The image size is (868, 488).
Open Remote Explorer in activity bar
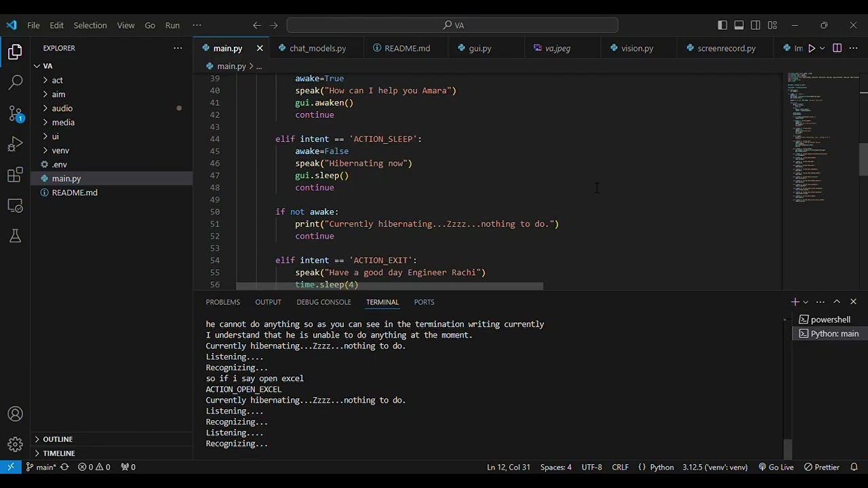(15, 205)
